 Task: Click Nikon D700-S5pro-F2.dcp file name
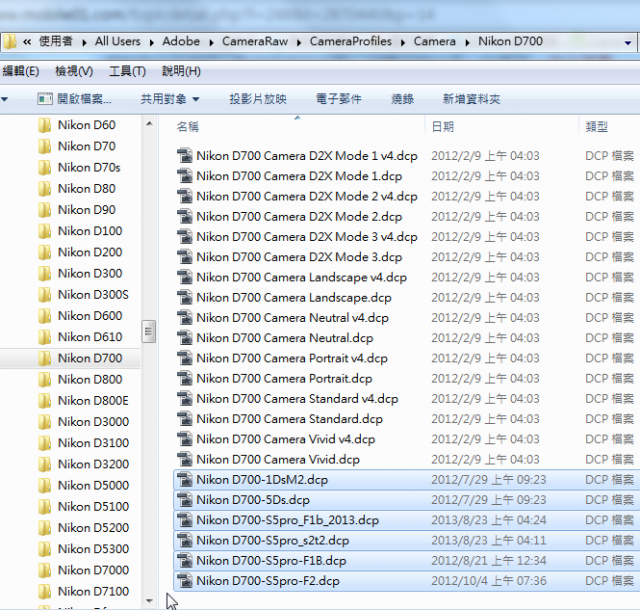[x=268, y=581]
